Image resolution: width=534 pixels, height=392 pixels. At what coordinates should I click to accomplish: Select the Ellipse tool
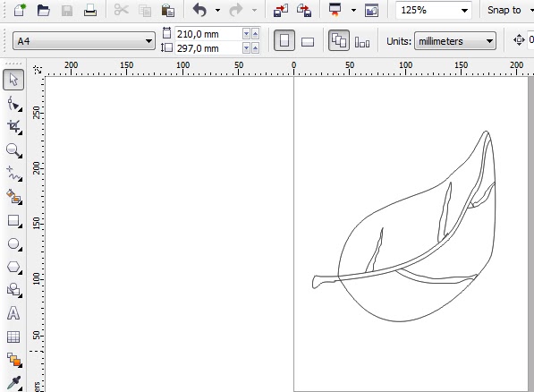[14, 243]
